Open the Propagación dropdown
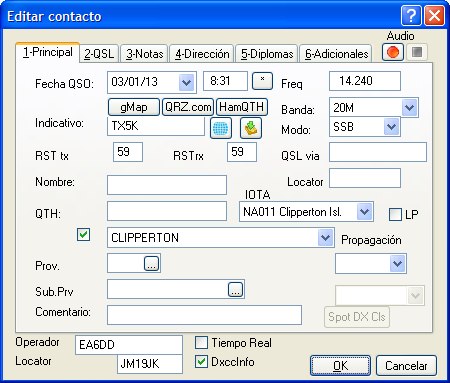The image size is (450, 383). click(x=397, y=264)
